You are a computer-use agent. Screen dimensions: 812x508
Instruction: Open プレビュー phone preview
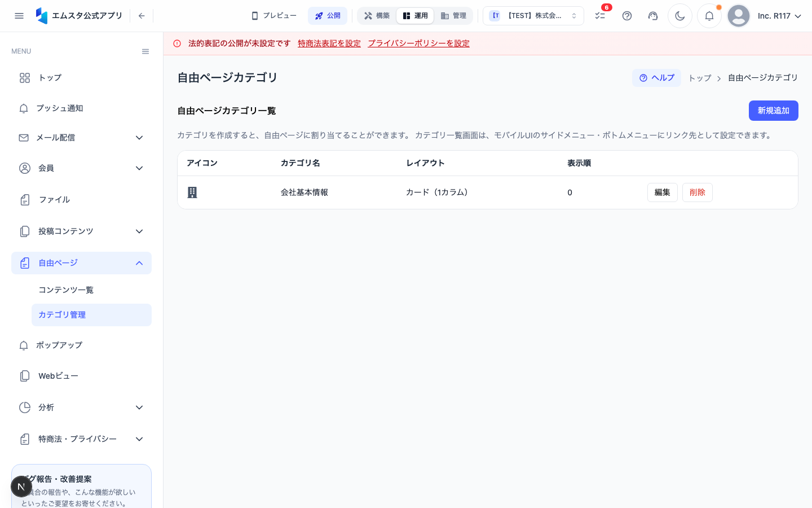pos(274,16)
